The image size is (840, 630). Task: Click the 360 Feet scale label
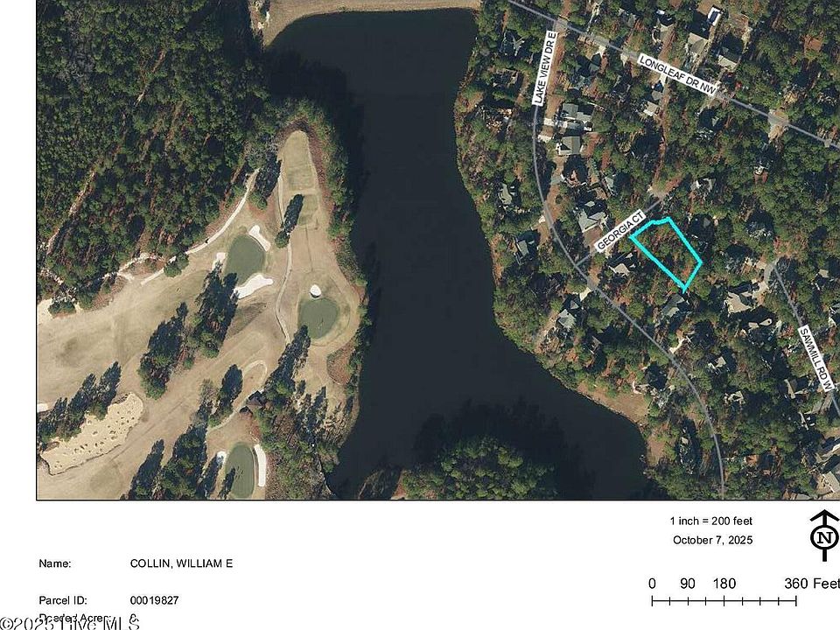(811, 584)
